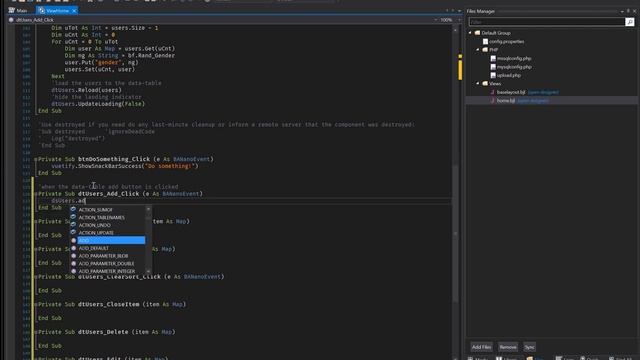This screenshot has height=360, width=640.
Task: Click the Add Files button
Action: coord(481,347)
